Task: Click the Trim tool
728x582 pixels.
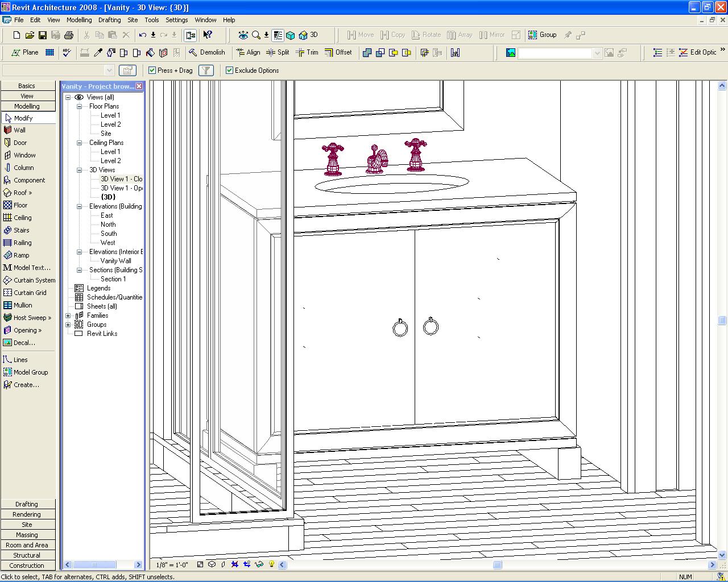Action: 307,52
